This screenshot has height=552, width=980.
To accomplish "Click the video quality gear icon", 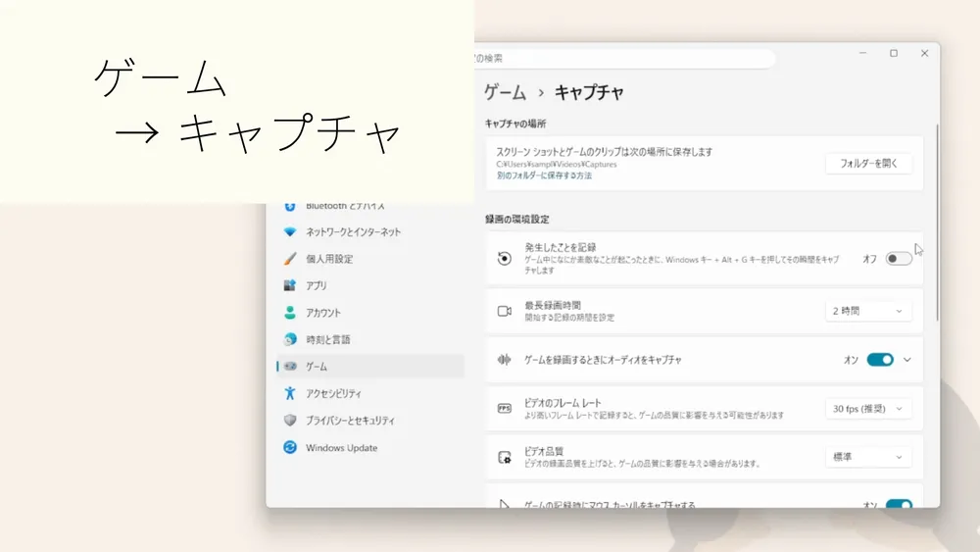I will pyautogui.click(x=505, y=457).
